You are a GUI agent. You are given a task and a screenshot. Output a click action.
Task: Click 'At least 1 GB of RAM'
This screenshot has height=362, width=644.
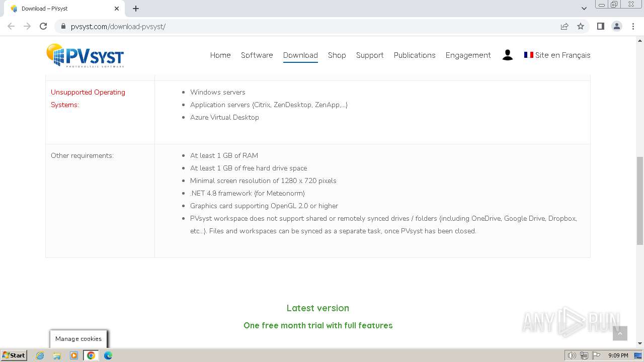(x=224, y=156)
